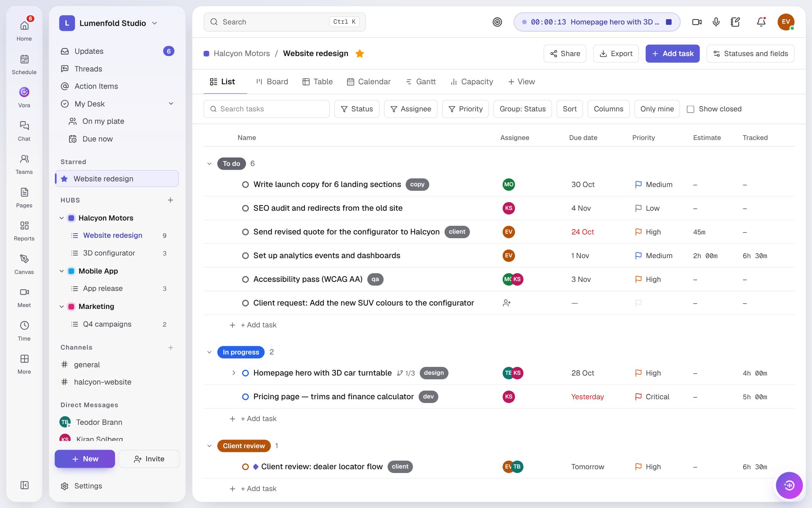Toggle the star for Website redesign in the breadcrumb

(360, 53)
